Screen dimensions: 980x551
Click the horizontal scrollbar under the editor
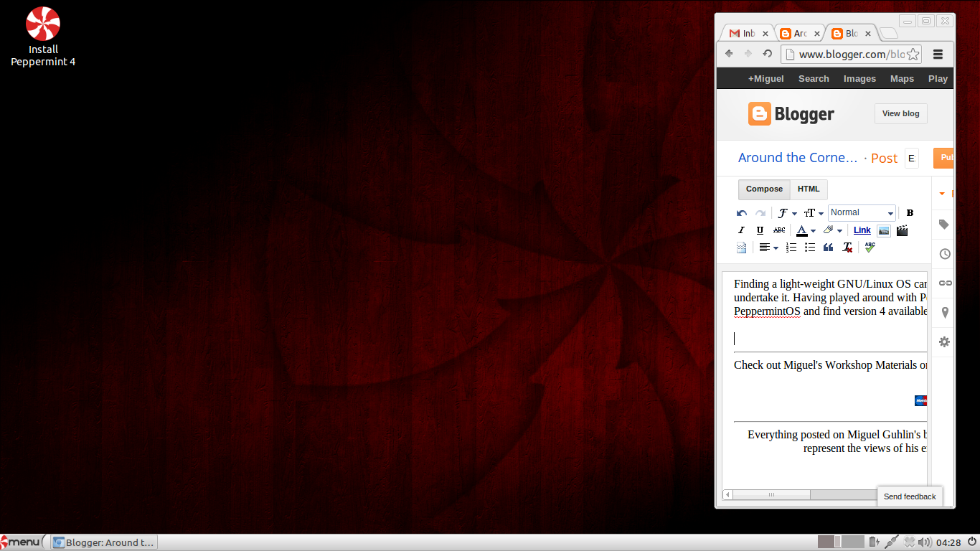pos(771,494)
